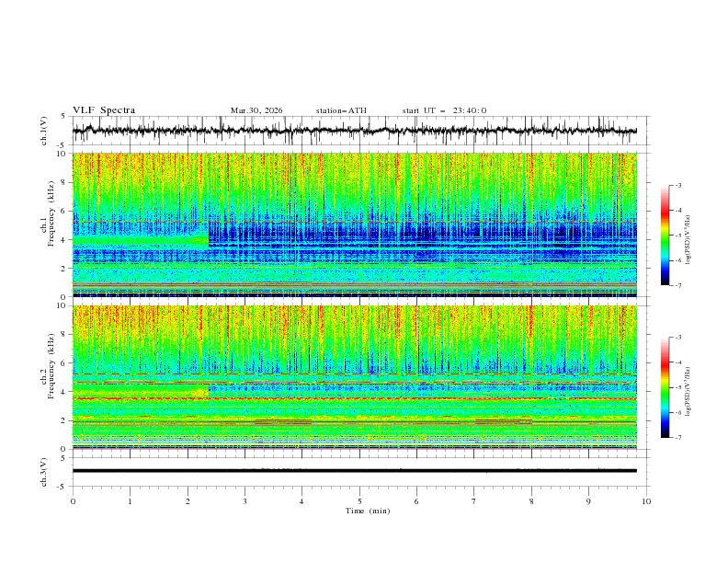Click the ch.2 'Frequency (kHz)' axis label
Screen dimensions: 728x563
51,366
